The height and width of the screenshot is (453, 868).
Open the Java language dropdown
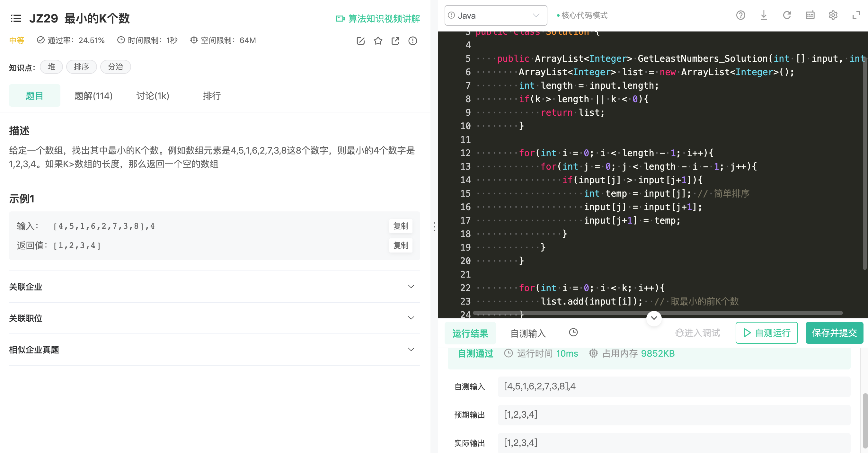pyautogui.click(x=496, y=15)
